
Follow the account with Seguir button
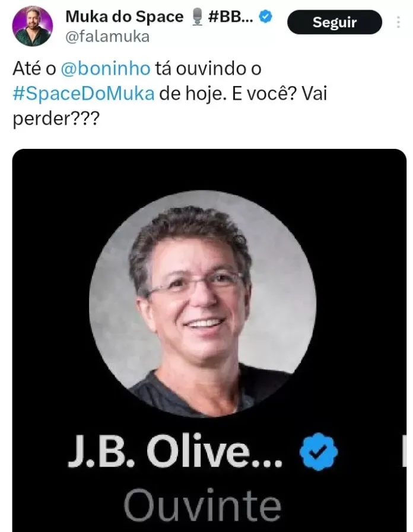click(x=334, y=22)
